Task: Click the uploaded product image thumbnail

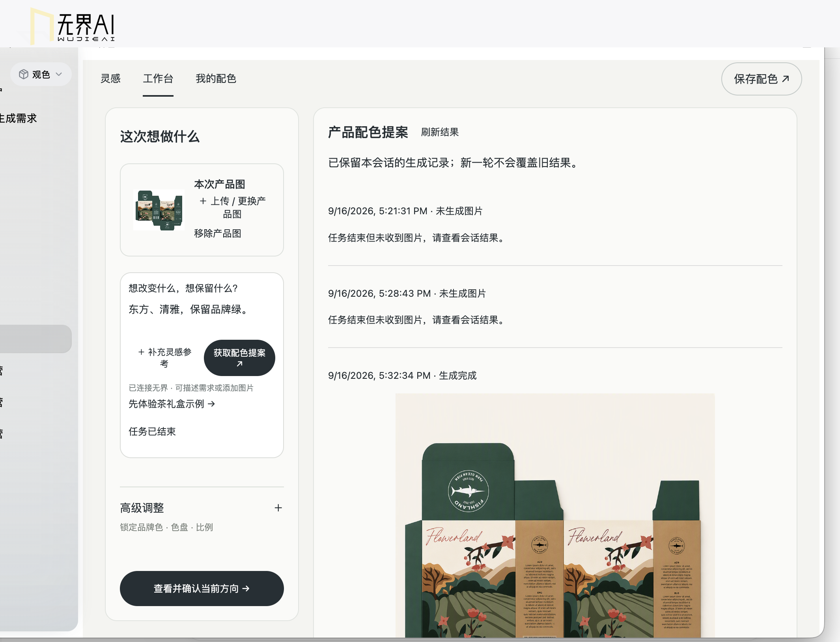Action: [159, 210]
